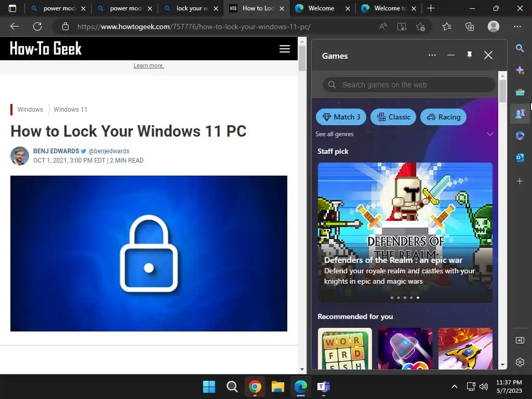Open a new browser tab
The height and width of the screenshot is (399, 532).
click(431, 8)
